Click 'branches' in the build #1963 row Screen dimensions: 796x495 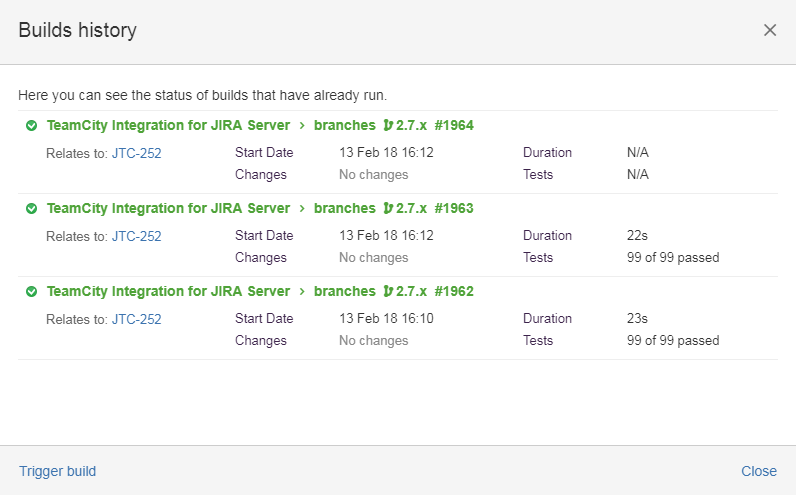coord(343,209)
